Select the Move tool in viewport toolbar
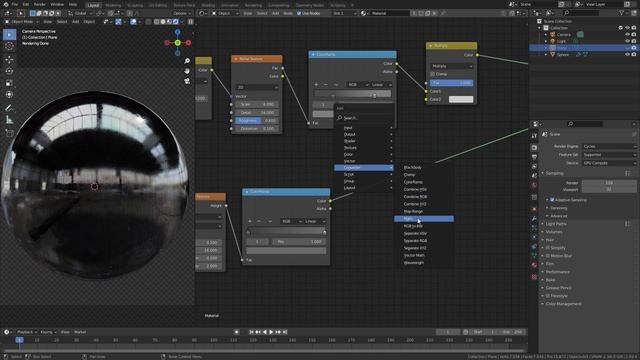This screenshot has height=360, width=640. 9,60
